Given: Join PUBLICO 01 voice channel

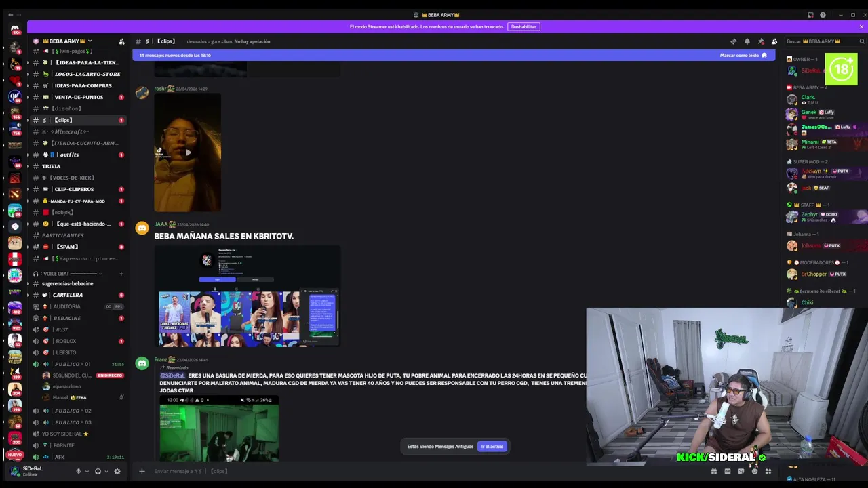Looking at the screenshot, I should (77, 364).
